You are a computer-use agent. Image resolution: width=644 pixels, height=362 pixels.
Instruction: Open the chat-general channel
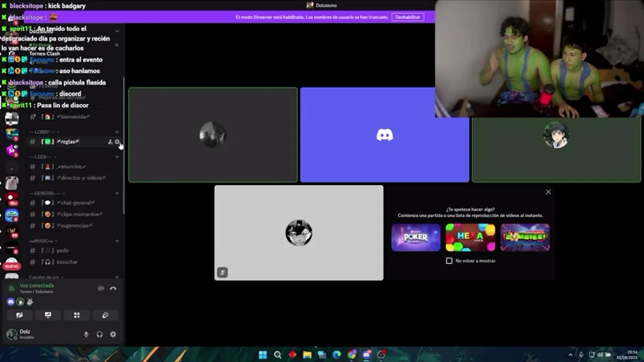coord(73,203)
